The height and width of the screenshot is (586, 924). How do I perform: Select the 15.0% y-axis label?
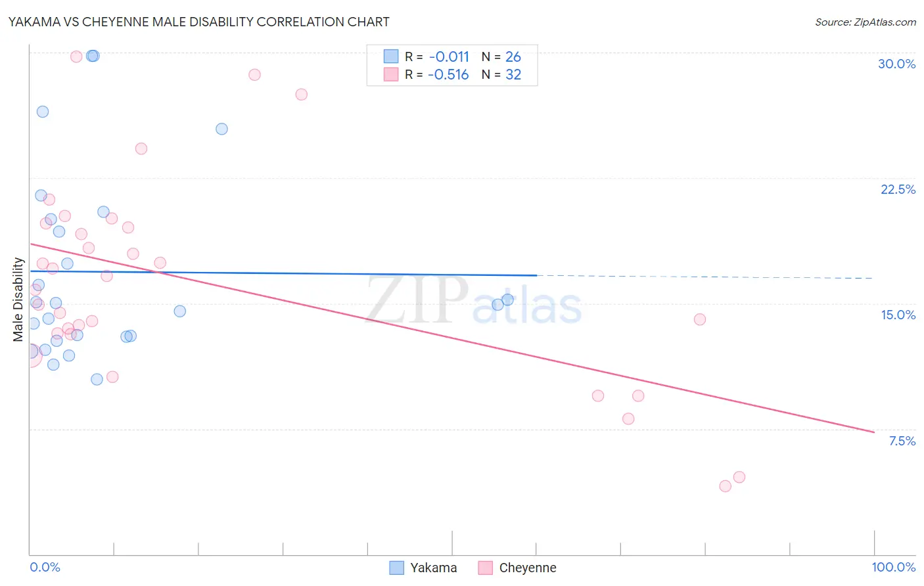pos(898,315)
